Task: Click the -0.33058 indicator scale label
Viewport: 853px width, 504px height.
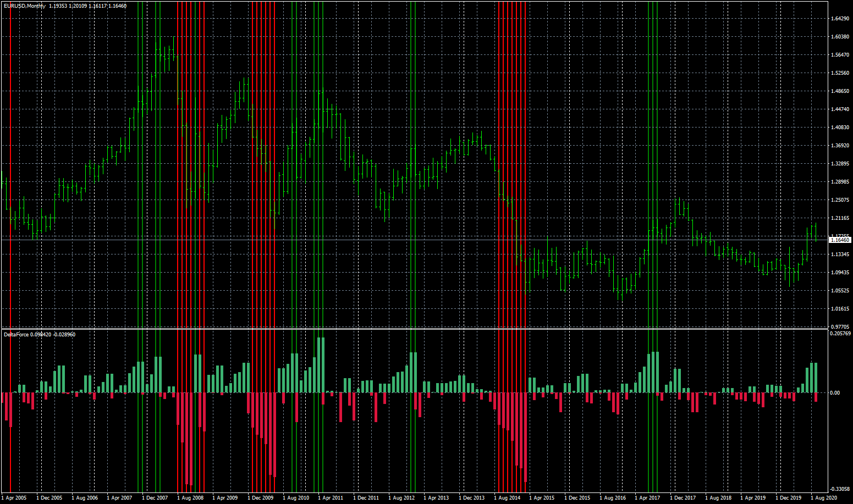Action: (840, 489)
